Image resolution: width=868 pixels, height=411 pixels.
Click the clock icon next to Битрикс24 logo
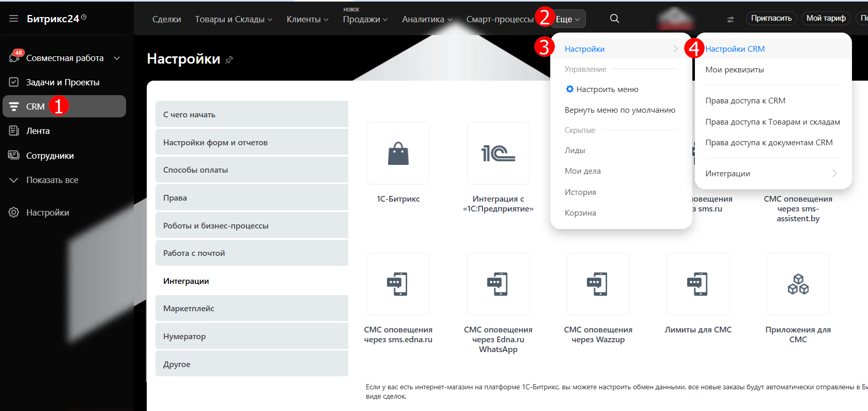[84, 17]
